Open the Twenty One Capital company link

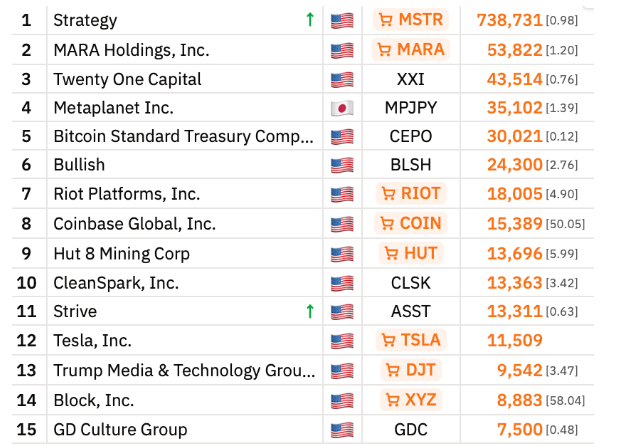pyautogui.click(x=127, y=79)
